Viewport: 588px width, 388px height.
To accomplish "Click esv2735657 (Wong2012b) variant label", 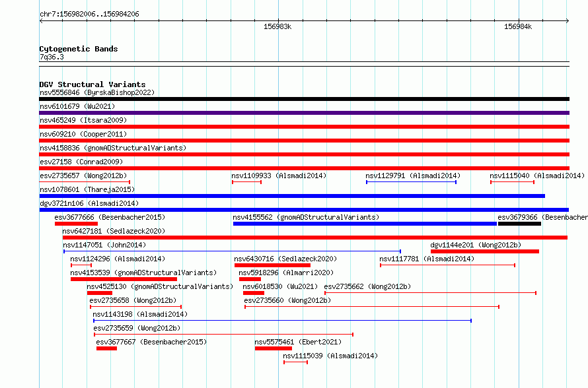I will 83,176.
